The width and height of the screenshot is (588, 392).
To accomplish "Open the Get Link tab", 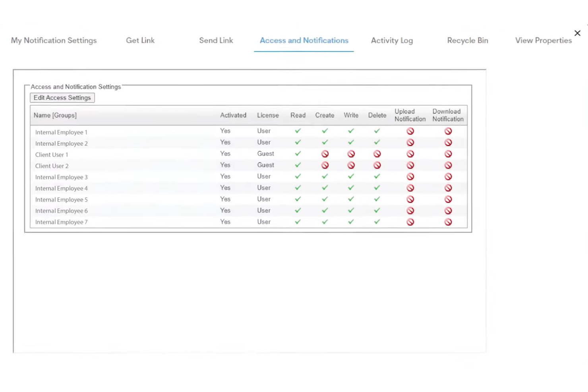I will pyautogui.click(x=140, y=40).
